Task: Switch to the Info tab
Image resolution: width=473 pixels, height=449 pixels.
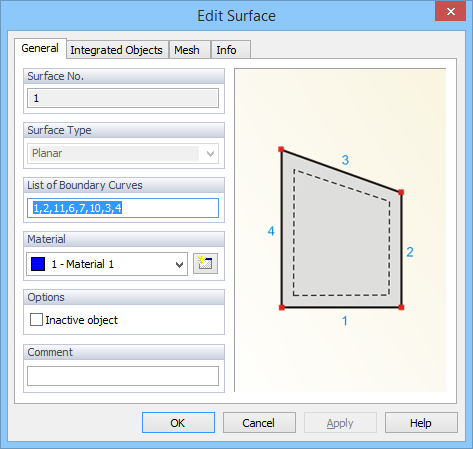Action: [x=226, y=50]
